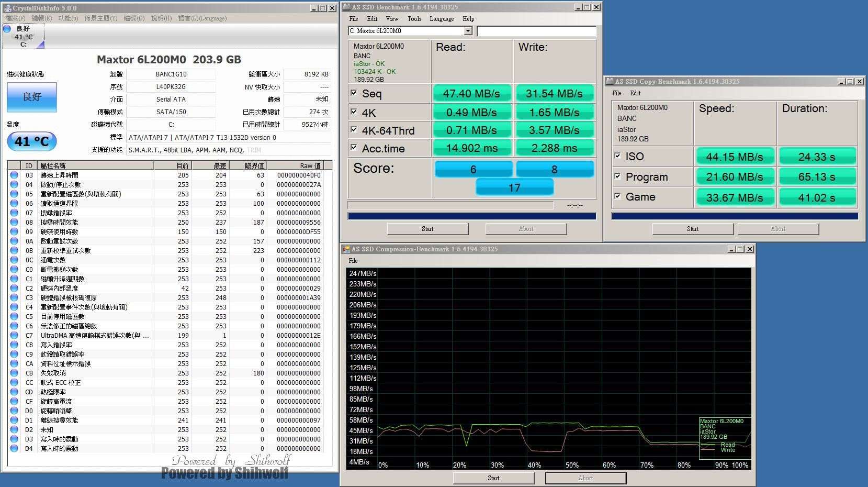Click the 41 °C temperature indicator

tap(32, 141)
